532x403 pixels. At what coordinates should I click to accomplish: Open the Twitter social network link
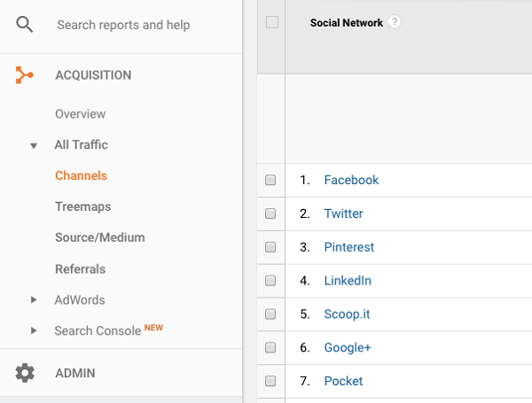(343, 213)
